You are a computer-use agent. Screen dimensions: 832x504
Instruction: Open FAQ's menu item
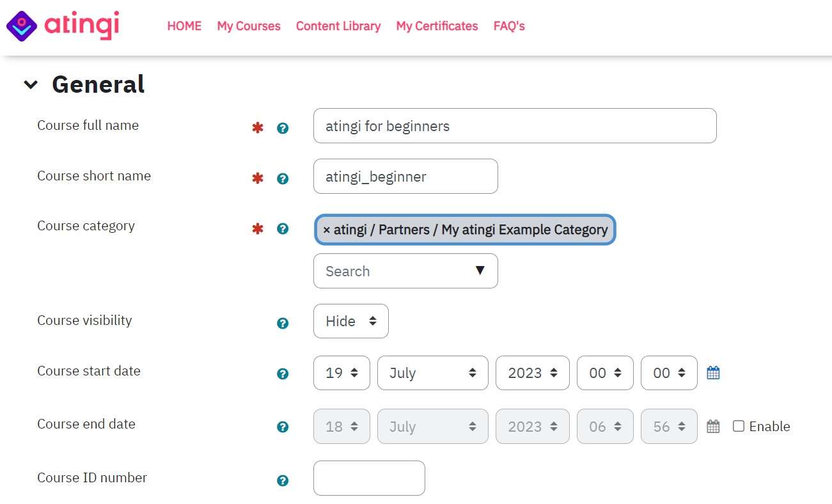509,26
